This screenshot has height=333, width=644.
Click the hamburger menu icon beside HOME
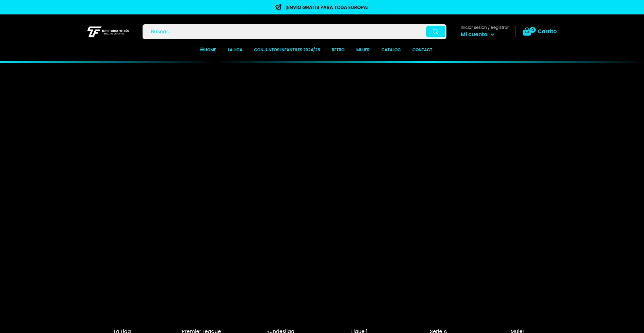[202, 50]
